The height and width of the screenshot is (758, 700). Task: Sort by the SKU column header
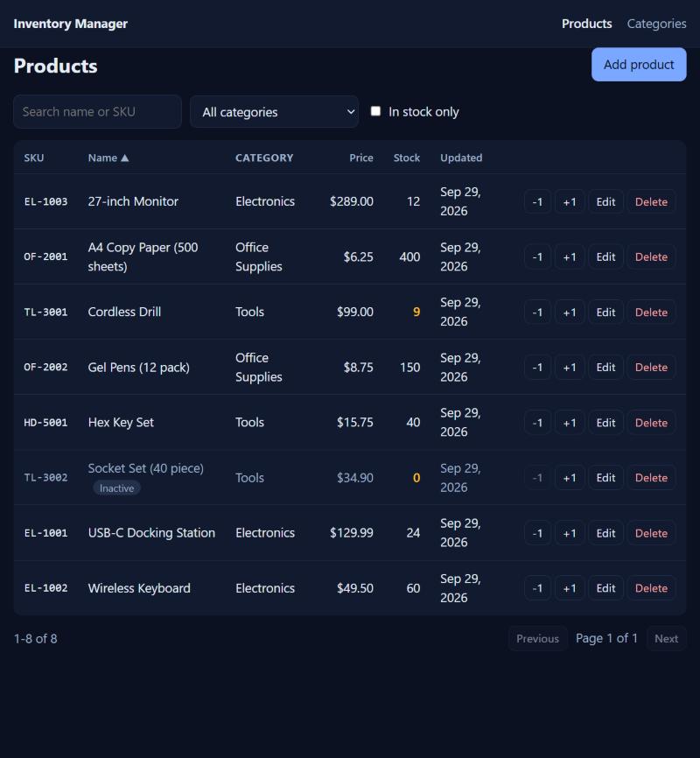pos(34,158)
